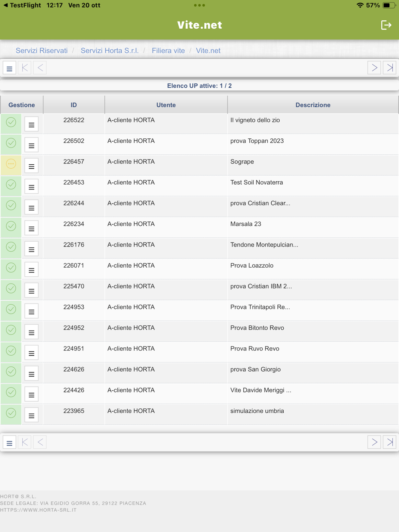This screenshot has height=532, width=399.
Task: Tap the three-dot multitasking indicator
Action: (199, 5)
